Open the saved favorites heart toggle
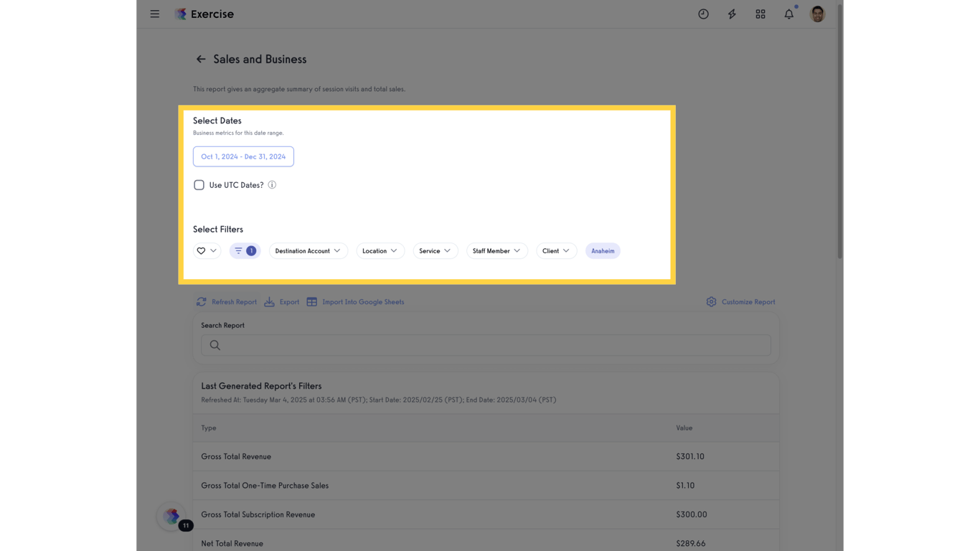Image resolution: width=980 pixels, height=551 pixels. tap(206, 250)
